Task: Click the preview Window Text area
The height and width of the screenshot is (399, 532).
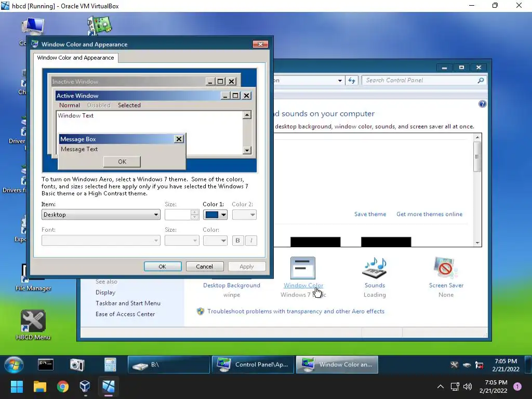Action: click(x=149, y=132)
